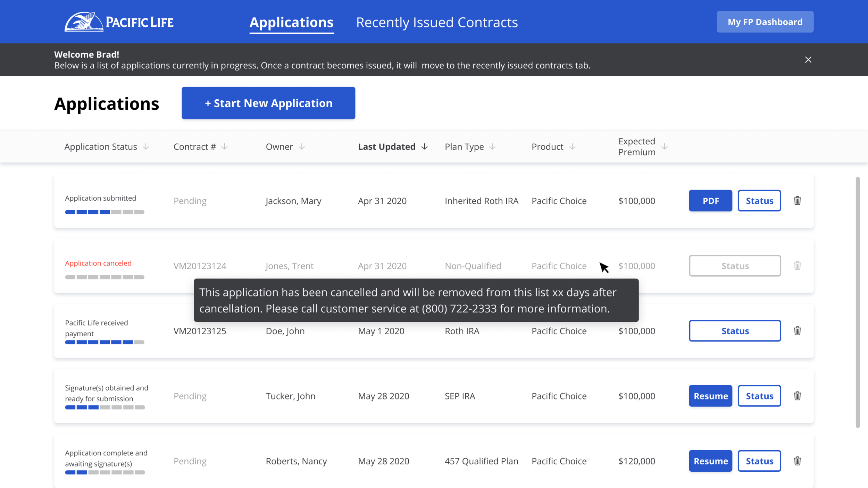The height and width of the screenshot is (488, 868).
Task: Sort by Contract # column arrow
Action: coord(225,147)
